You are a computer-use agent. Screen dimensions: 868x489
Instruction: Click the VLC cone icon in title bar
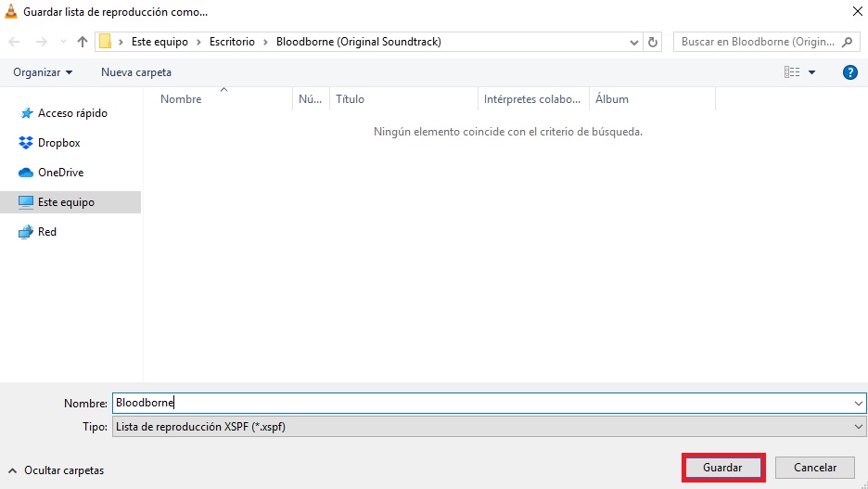click(11, 12)
